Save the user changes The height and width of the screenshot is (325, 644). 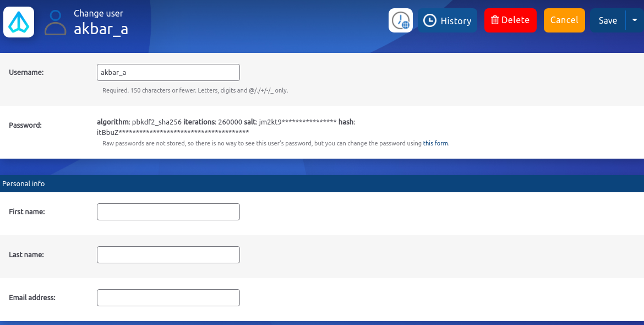coord(608,20)
